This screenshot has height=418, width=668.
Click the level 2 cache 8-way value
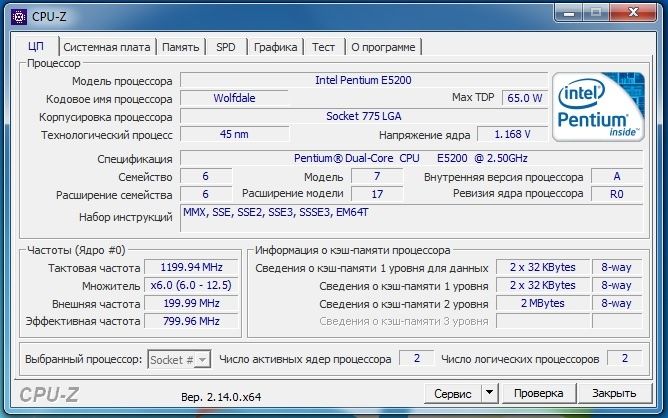point(616,303)
